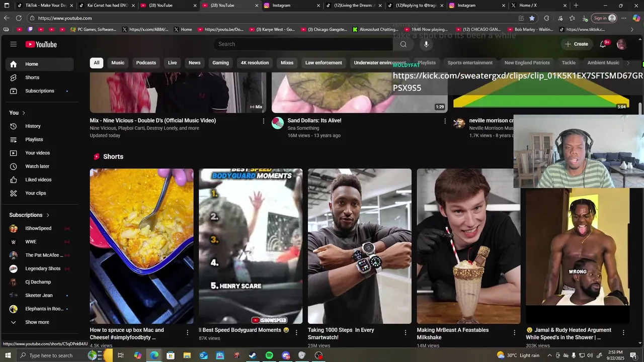Switch to the Kai Cenat browser tab
Screen dimensions: 644x362
pos(107,6)
